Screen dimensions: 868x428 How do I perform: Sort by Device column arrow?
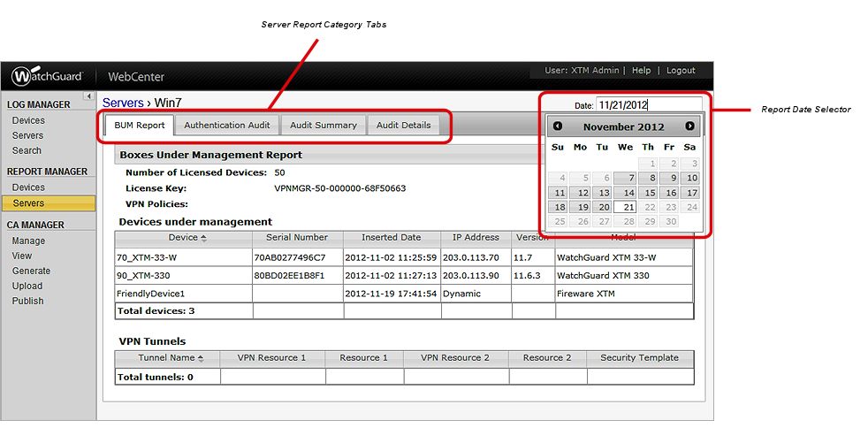203,238
